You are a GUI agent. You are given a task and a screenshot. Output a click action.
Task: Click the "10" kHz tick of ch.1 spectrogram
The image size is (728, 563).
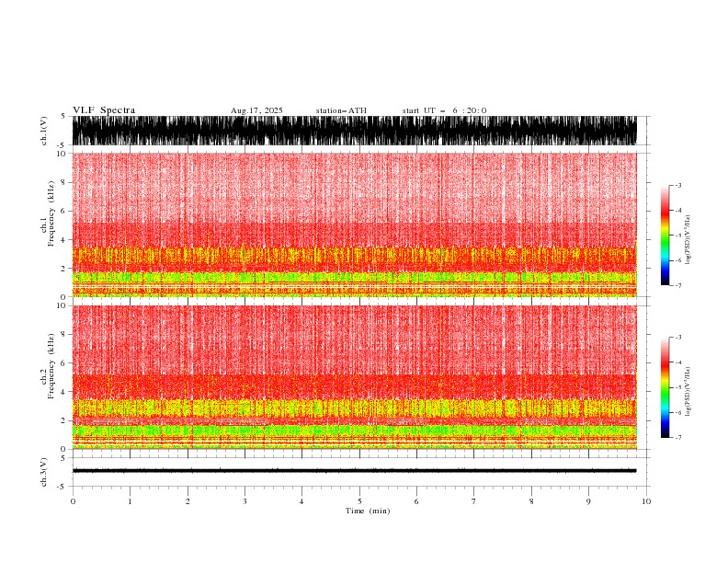(61, 154)
